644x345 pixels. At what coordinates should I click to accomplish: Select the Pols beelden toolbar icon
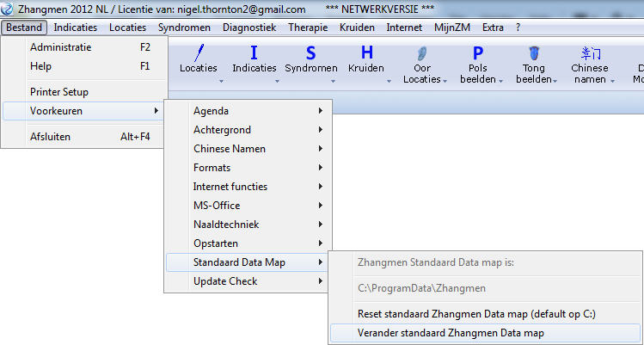coord(478,53)
